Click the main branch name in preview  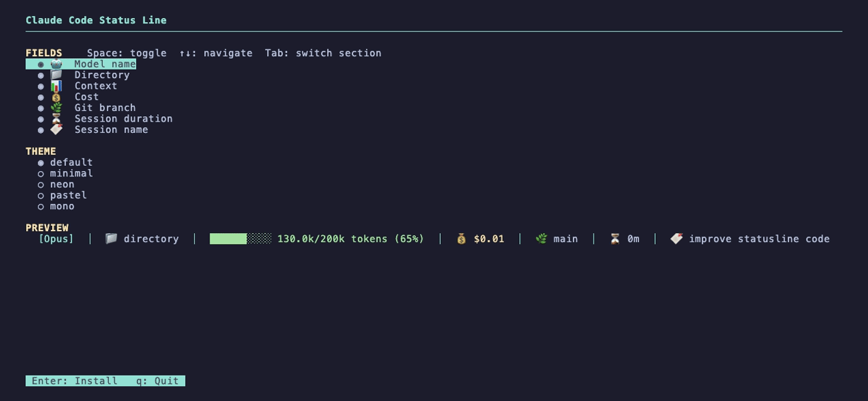(566, 239)
